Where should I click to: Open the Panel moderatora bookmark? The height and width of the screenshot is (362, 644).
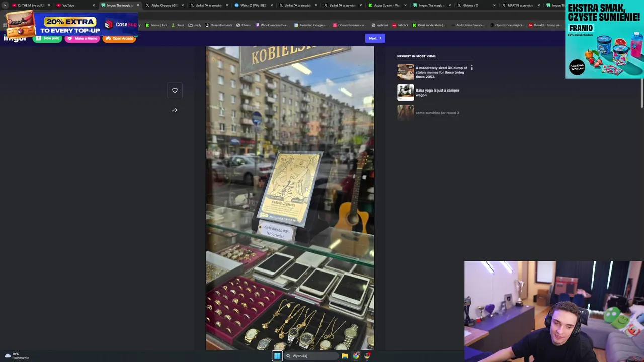(x=429, y=25)
